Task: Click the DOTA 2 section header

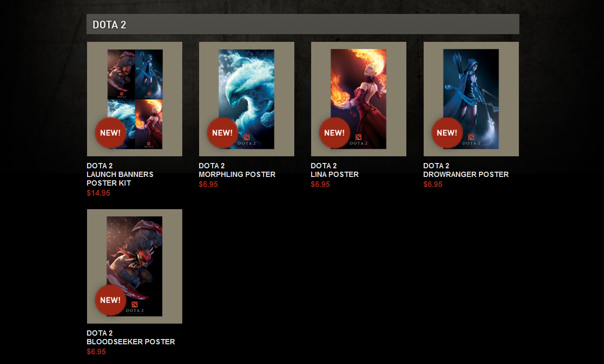Action: [x=303, y=24]
